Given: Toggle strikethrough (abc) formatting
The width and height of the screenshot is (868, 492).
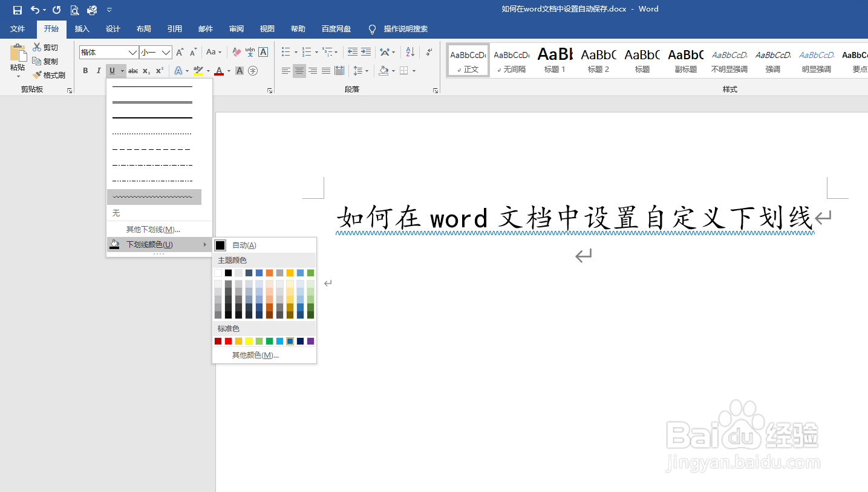Looking at the screenshot, I should click(x=133, y=71).
